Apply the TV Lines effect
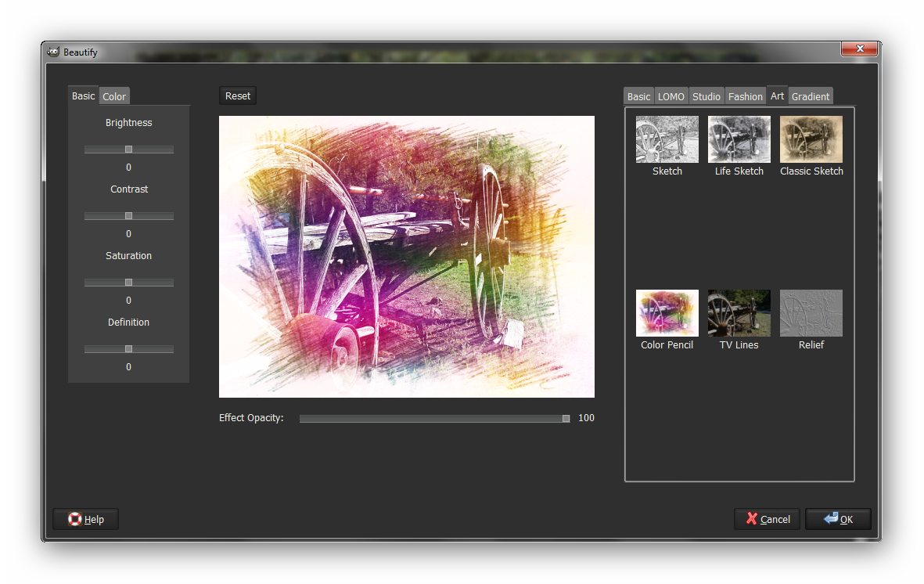 coord(739,313)
